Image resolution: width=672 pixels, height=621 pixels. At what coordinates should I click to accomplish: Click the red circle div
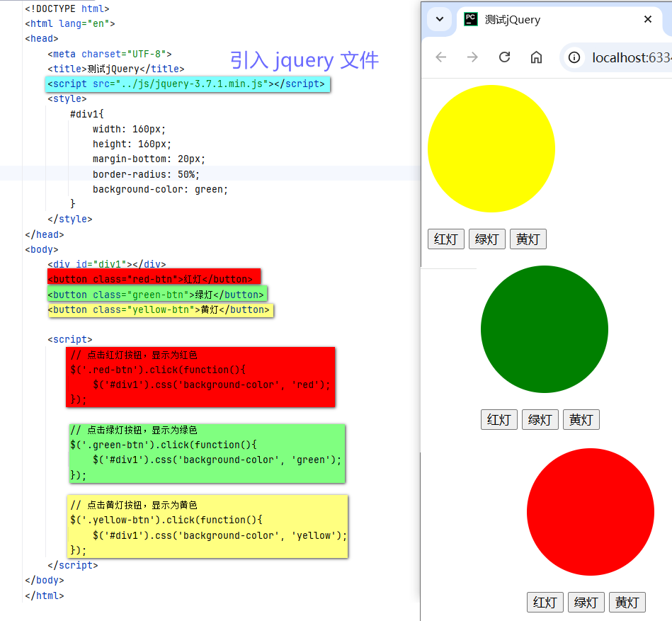coord(591,512)
